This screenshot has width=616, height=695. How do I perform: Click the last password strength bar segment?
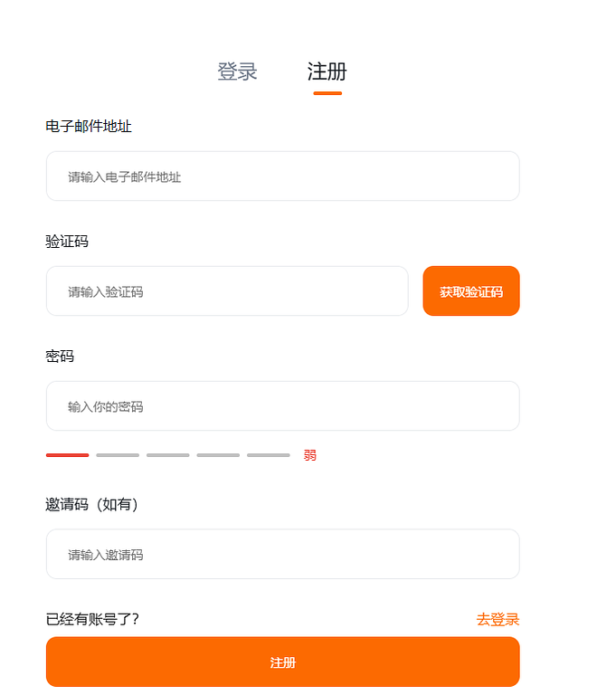pos(268,455)
